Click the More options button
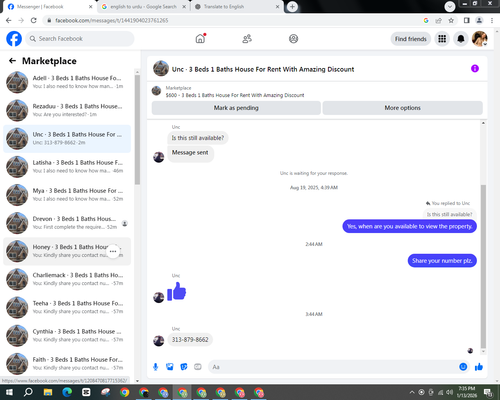 click(402, 108)
